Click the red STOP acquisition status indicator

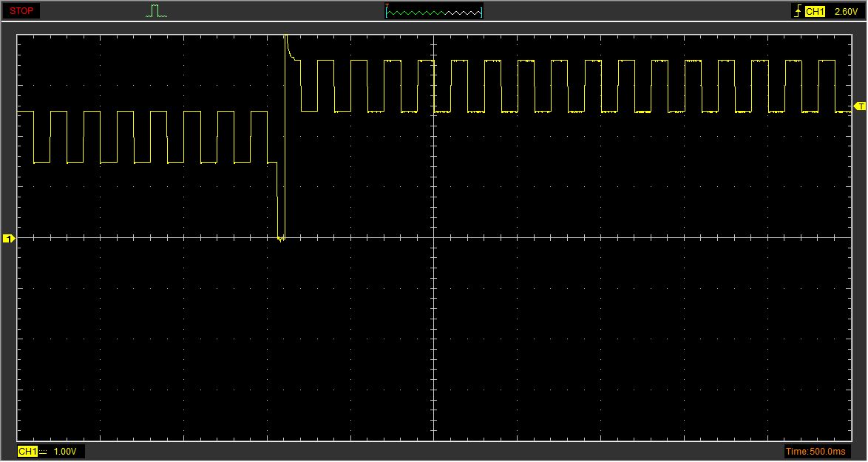click(x=21, y=11)
